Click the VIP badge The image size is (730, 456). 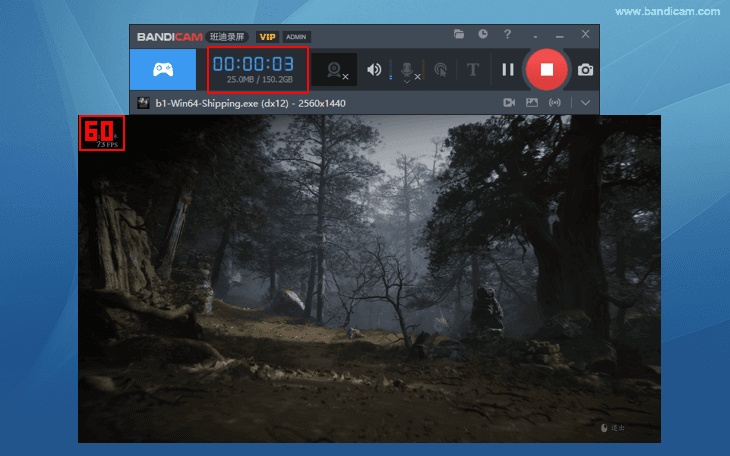pos(266,36)
